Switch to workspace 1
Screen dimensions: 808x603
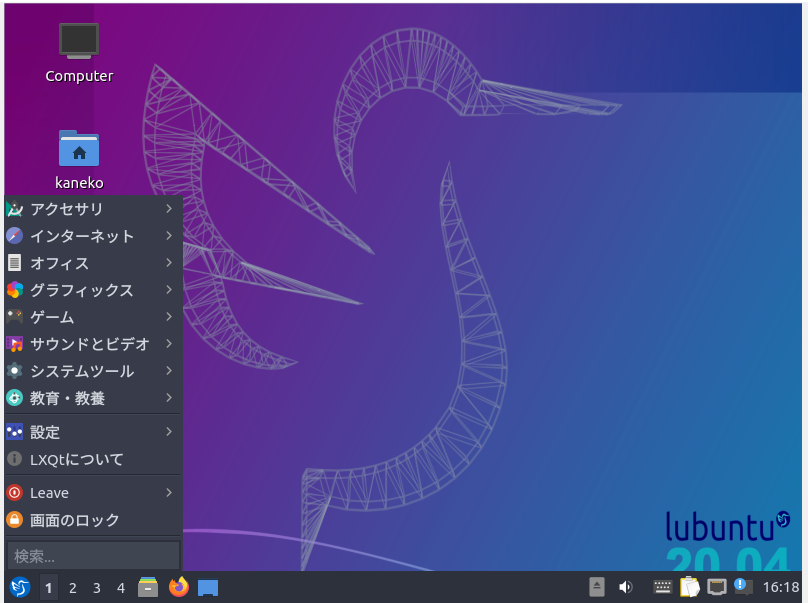tap(48, 588)
